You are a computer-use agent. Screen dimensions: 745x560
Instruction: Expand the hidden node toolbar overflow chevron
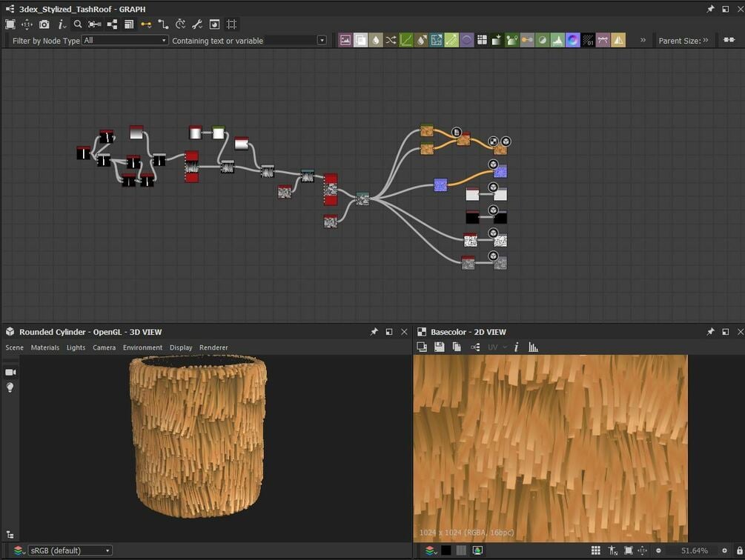point(643,40)
